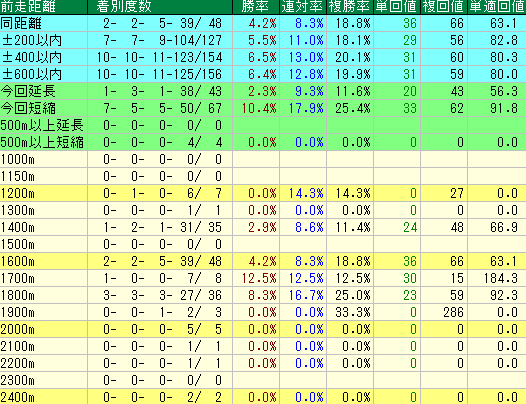Select the 今回延長 row label
Image resolution: width=526 pixels, height=404 pixels.
click(x=28, y=91)
